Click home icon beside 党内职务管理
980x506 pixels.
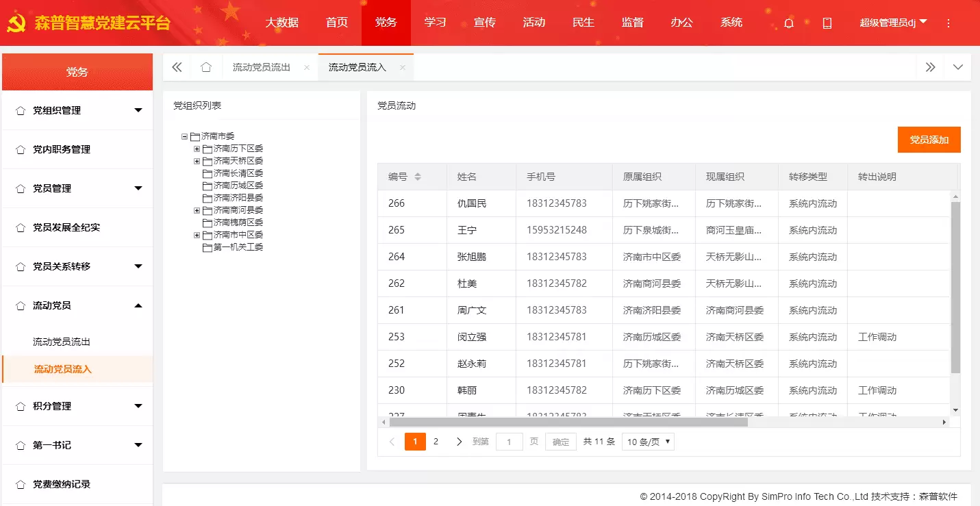click(x=20, y=149)
